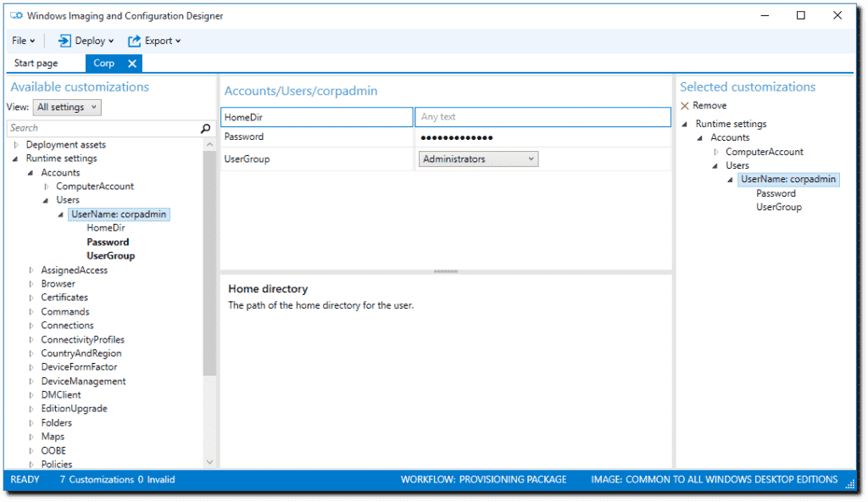Image resolution: width=868 pixels, height=502 pixels.
Task: Minimize the Windows ICD window
Action: coord(765,15)
